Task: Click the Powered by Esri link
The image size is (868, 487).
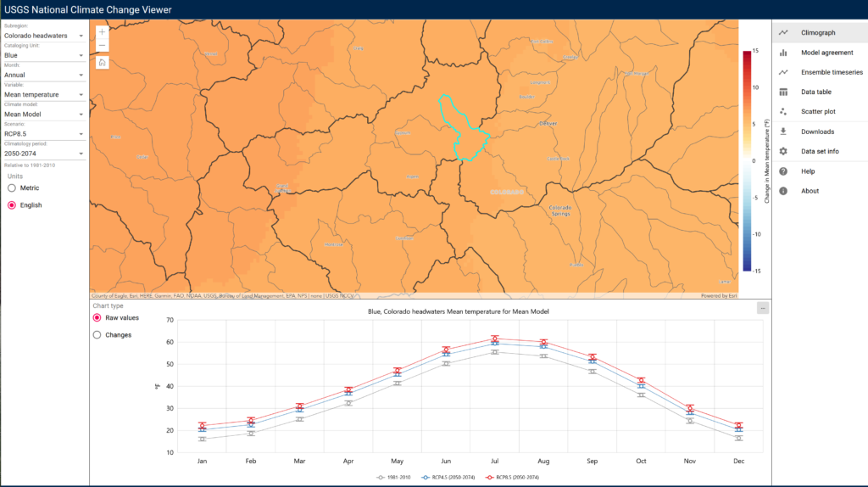Action: pyautogui.click(x=719, y=296)
